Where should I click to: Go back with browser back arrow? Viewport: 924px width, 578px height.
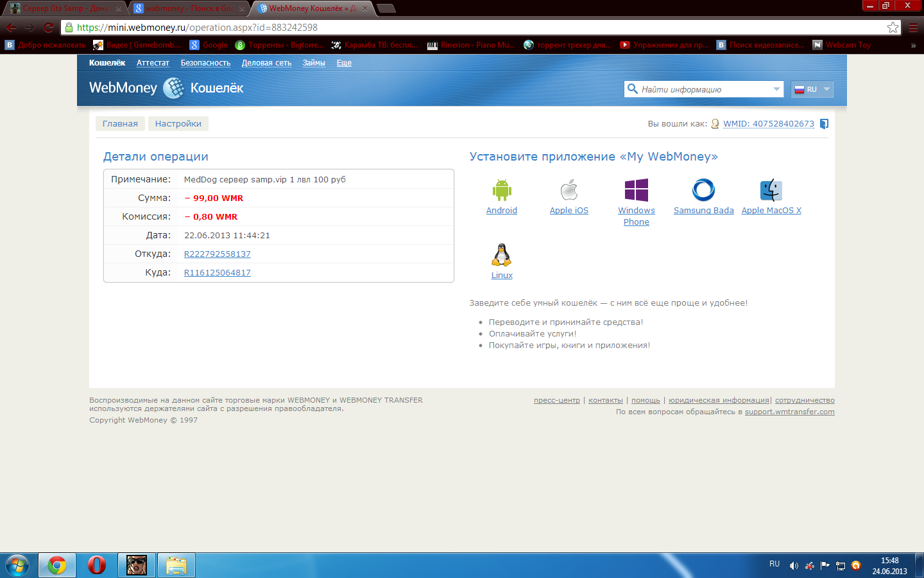(11, 28)
